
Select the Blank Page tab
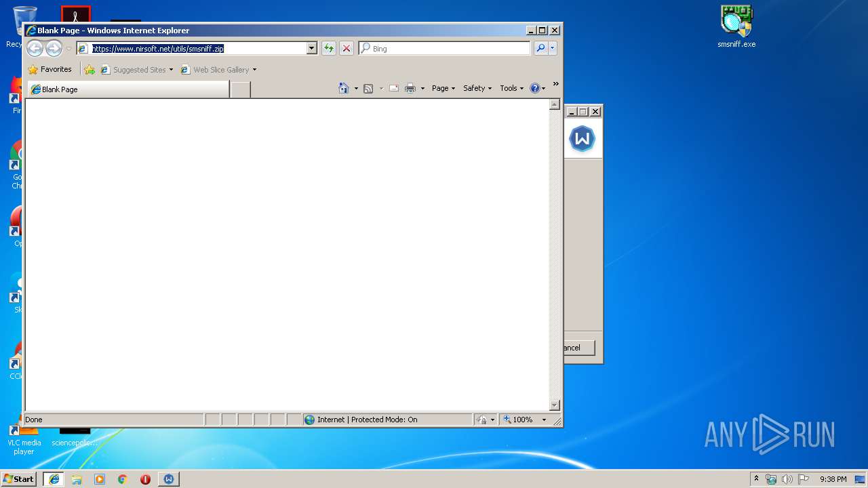[x=127, y=89]
